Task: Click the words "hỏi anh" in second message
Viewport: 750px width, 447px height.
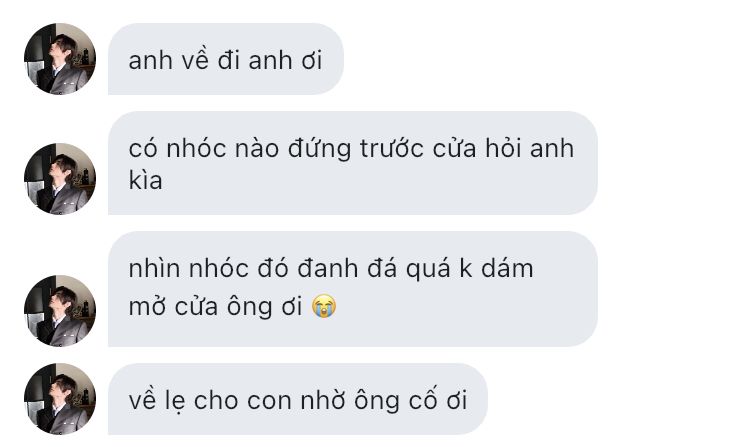Action: point(529,148)
